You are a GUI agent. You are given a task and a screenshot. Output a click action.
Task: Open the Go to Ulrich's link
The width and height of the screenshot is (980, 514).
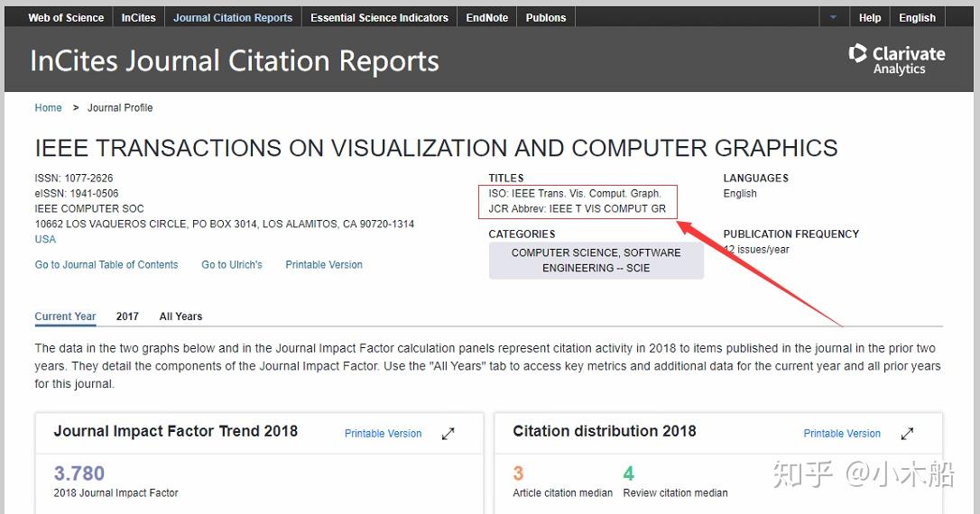coord(232,265)
